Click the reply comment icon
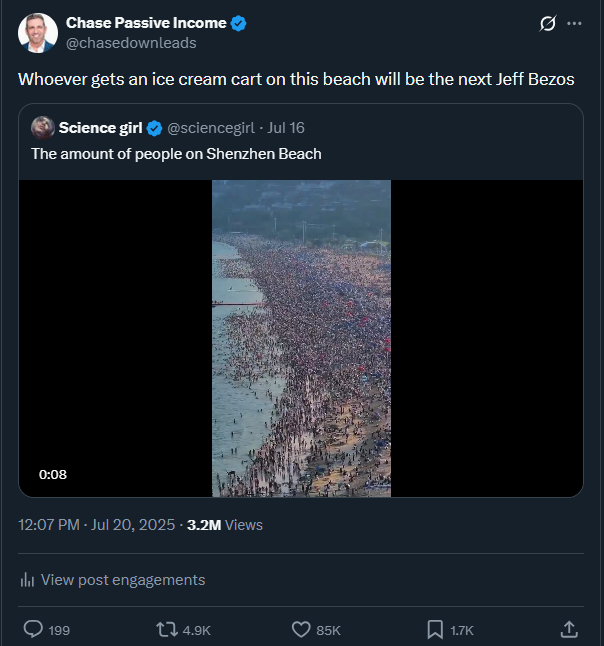 pos(32,629)
